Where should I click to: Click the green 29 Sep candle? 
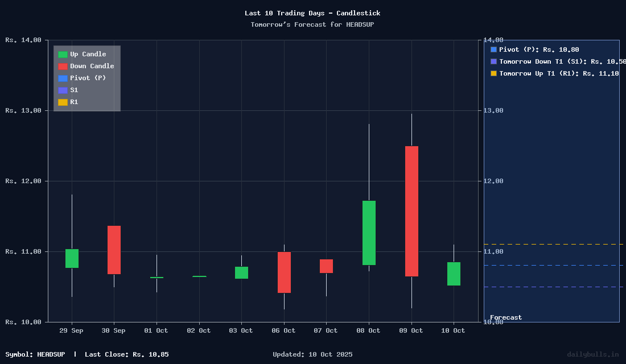(72, 258)
